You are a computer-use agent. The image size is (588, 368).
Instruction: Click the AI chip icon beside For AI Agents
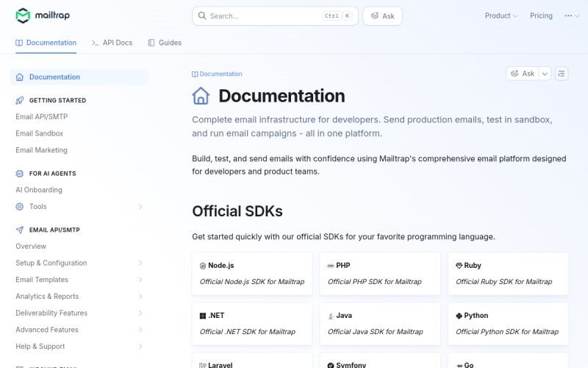(20, 174)
